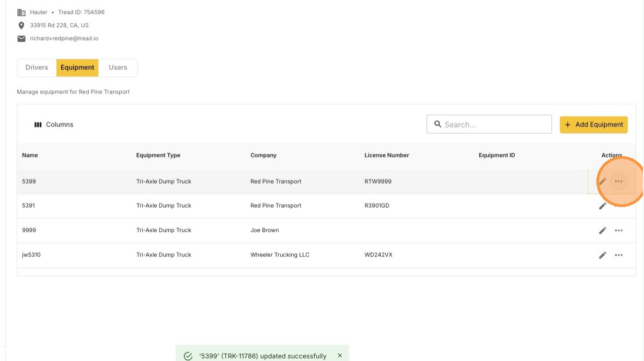
Task: Edit equipment jw5310 with pencil icon
Action: (603, 255)
